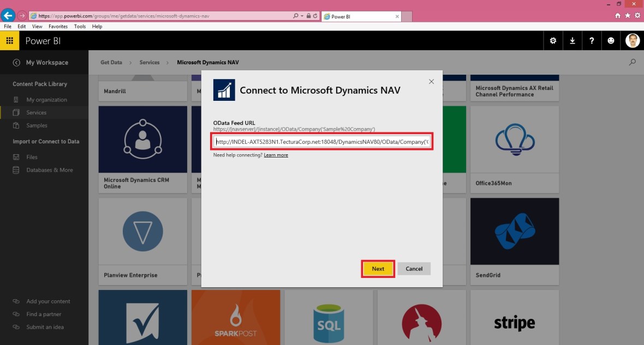Open the Tools menu in Internet Explorer

pos(80,26)
